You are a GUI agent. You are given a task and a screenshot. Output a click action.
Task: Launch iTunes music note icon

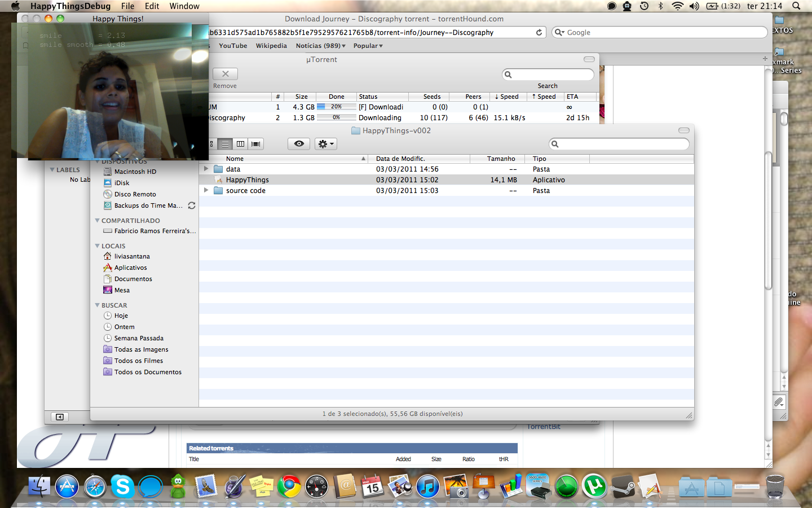pyautogui.click(x=427, y=486)
